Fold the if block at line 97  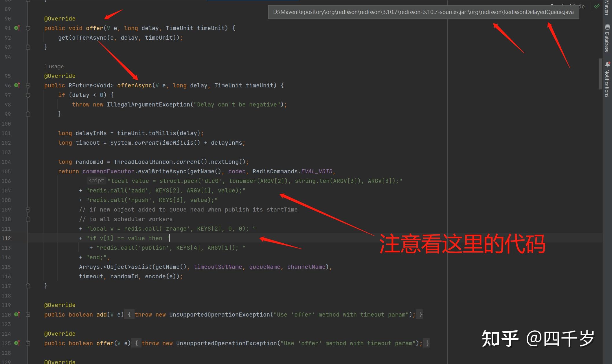coord(28,95)
